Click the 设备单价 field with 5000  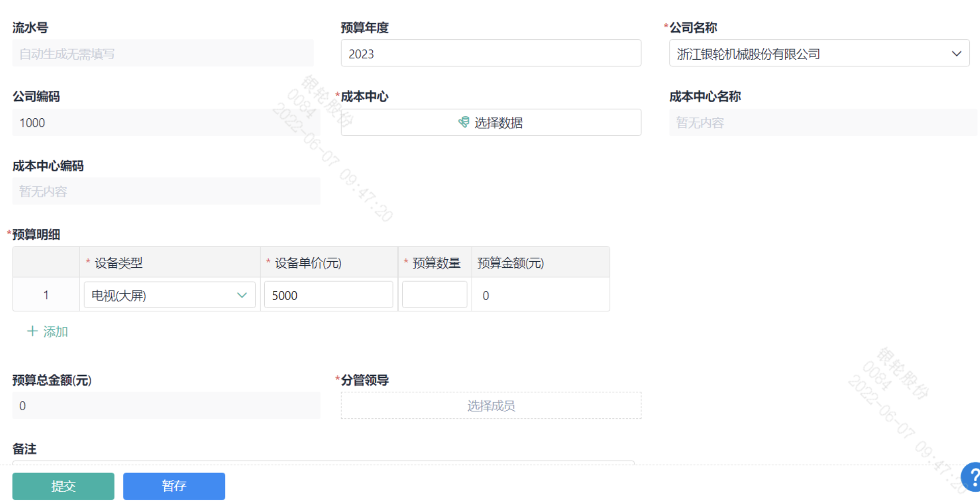(328, 295)
